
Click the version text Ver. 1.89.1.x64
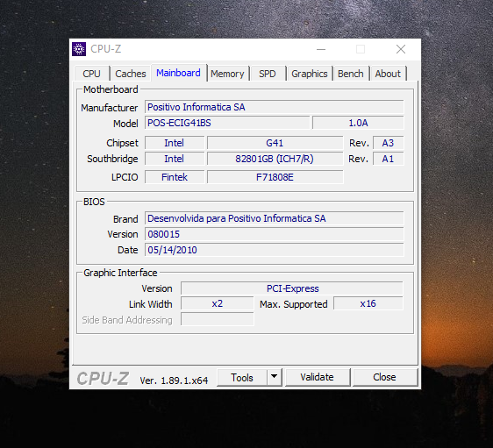click(x=174, y=380)
